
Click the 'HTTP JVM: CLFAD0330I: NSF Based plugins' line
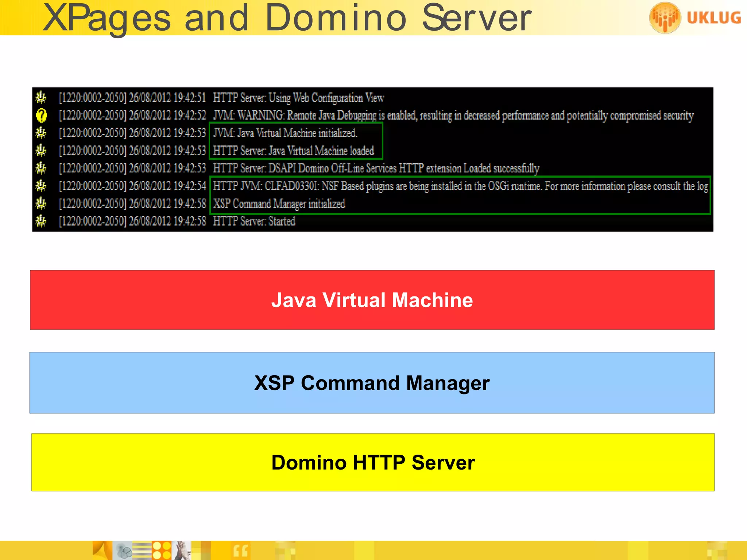460,186
